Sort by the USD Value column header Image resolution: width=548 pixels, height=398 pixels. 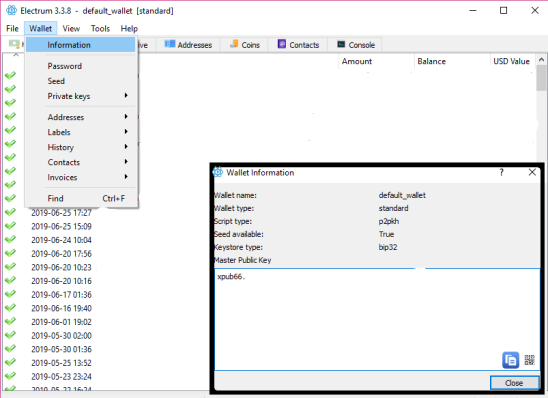point(512,61)
